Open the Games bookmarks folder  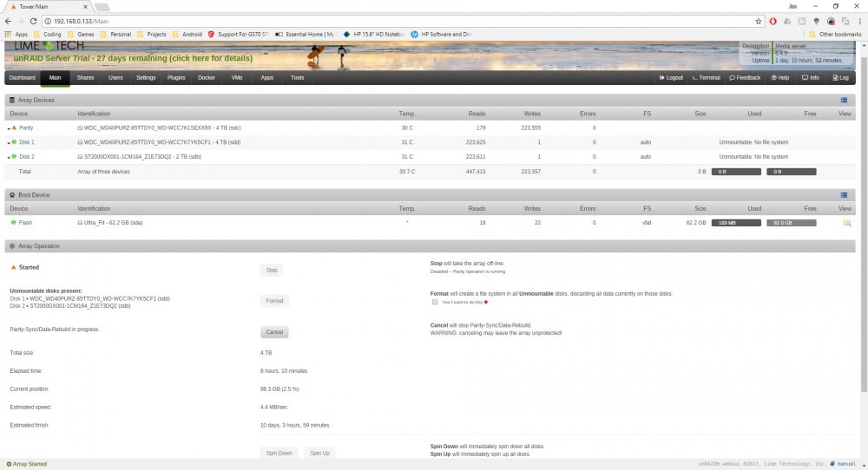81,35
